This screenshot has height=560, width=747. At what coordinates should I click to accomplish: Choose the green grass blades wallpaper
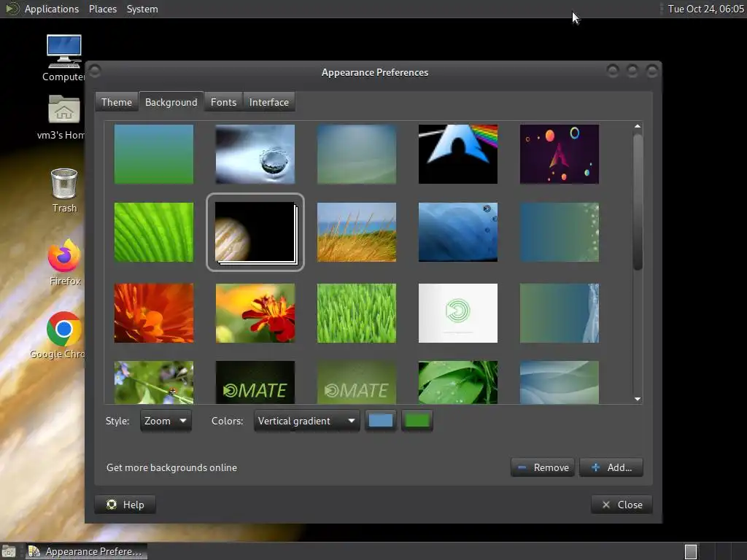click(x=356, y=314)
